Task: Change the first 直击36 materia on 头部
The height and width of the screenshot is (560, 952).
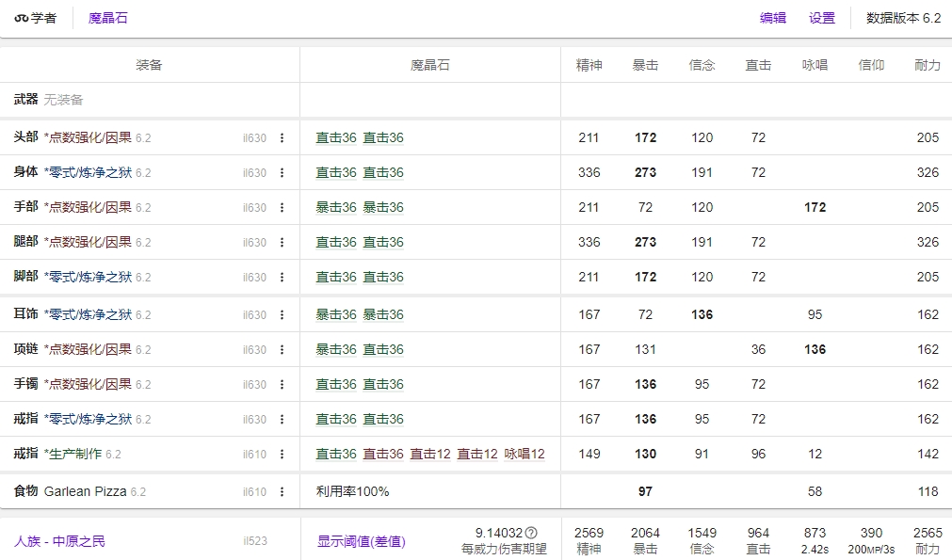Action: (x=334, y=136)
